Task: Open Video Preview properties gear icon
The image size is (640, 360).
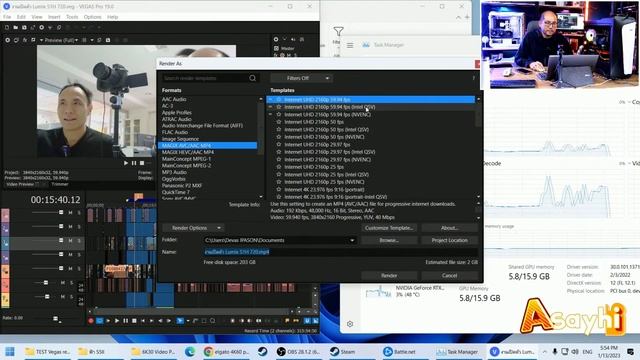Action: (7, 40)
